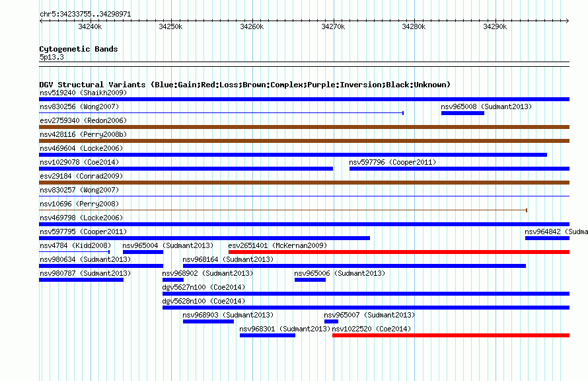Viewport: 588px width, 381px height.
Task: Select the brown bar under esv2759340
Action: coord(304,127)
